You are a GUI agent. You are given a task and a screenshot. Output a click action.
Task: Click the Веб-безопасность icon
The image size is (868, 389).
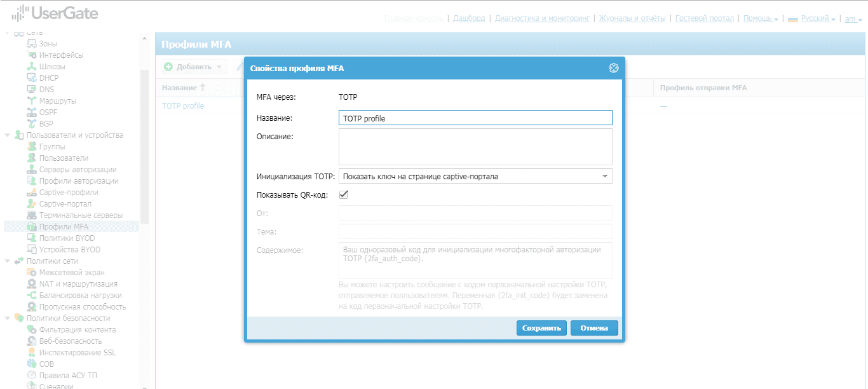coord(32,341)
